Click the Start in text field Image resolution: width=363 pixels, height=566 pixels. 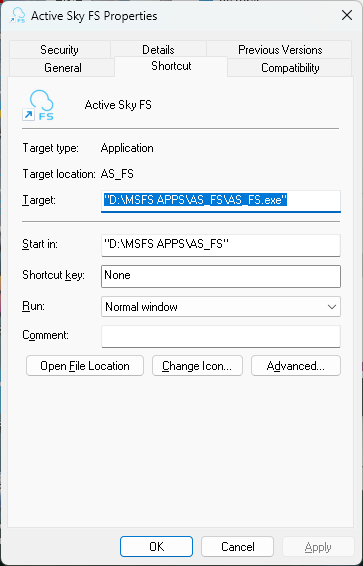tap(221, 245)
